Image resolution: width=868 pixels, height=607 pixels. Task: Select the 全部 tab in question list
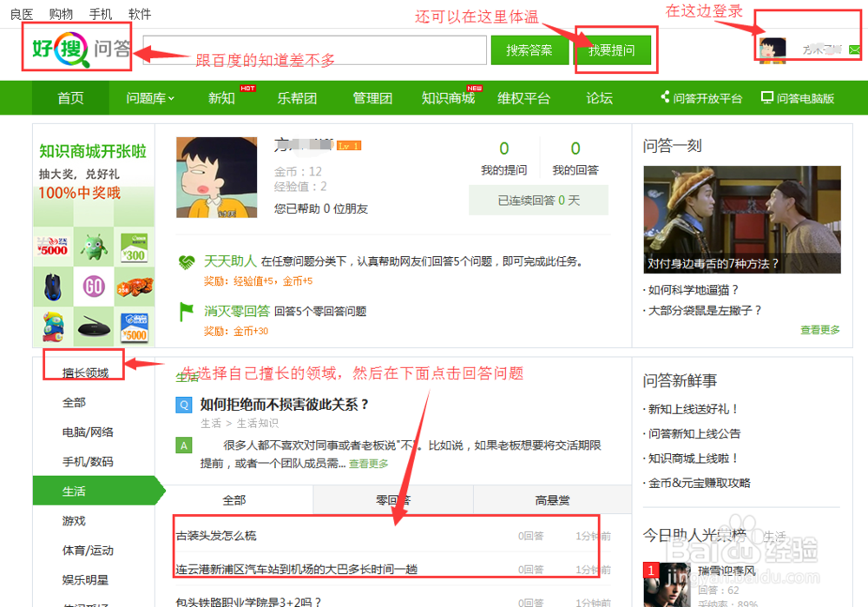(x=234, y=500)
